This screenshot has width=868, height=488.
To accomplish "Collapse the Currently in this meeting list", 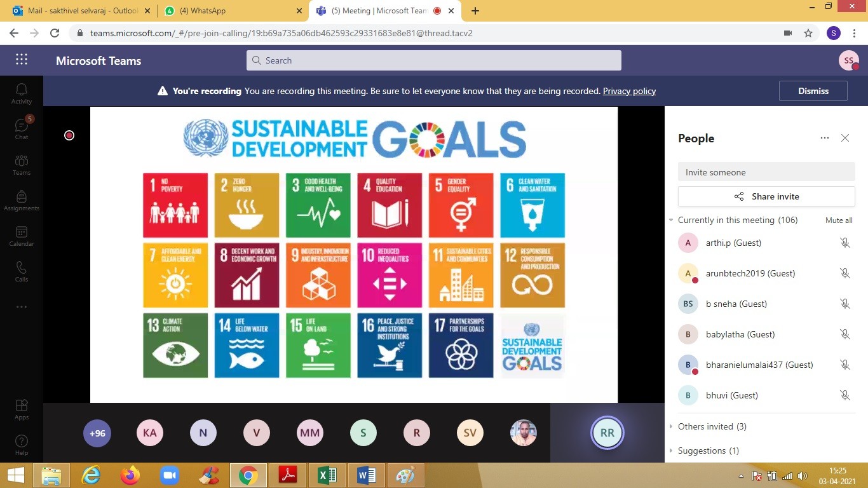I will click(671, 220).
